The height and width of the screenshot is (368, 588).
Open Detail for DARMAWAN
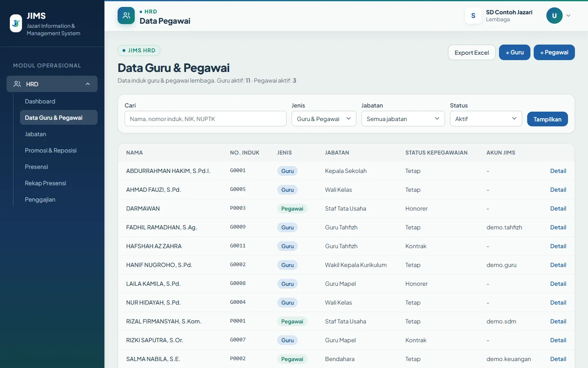coord(558,209)
